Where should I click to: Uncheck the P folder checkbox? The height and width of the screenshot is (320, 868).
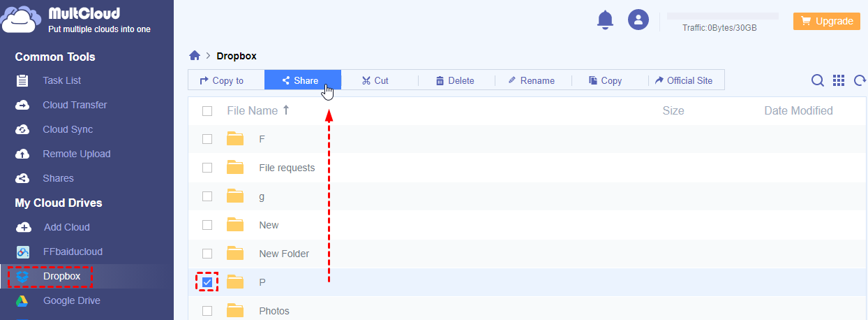(x=207, y=282)
